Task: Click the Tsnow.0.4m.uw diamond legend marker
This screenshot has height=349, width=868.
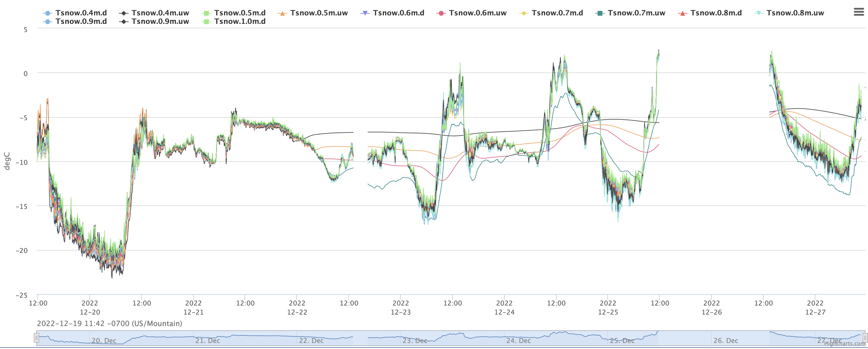Action: 124,13
